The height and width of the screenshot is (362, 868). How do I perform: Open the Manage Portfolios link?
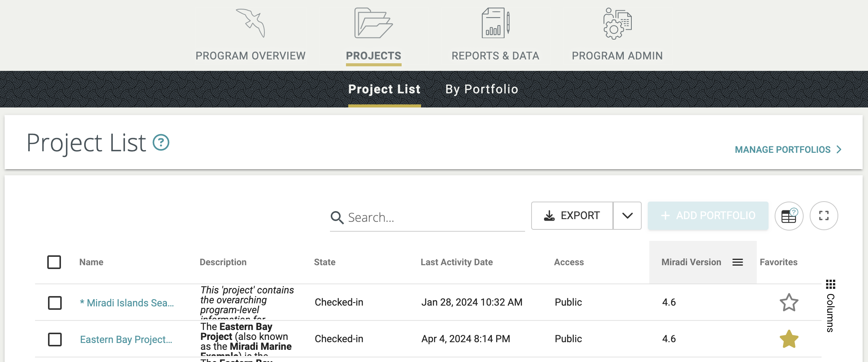click(x=788, y=150)
